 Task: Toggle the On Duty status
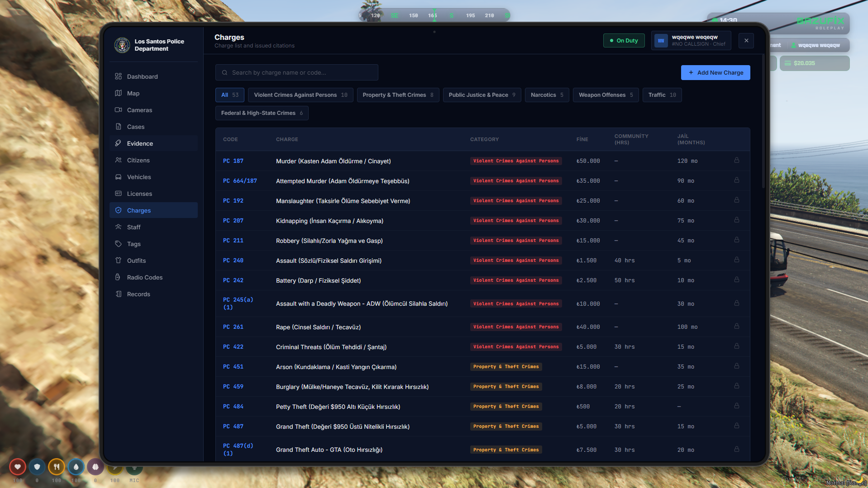[624, 41]
